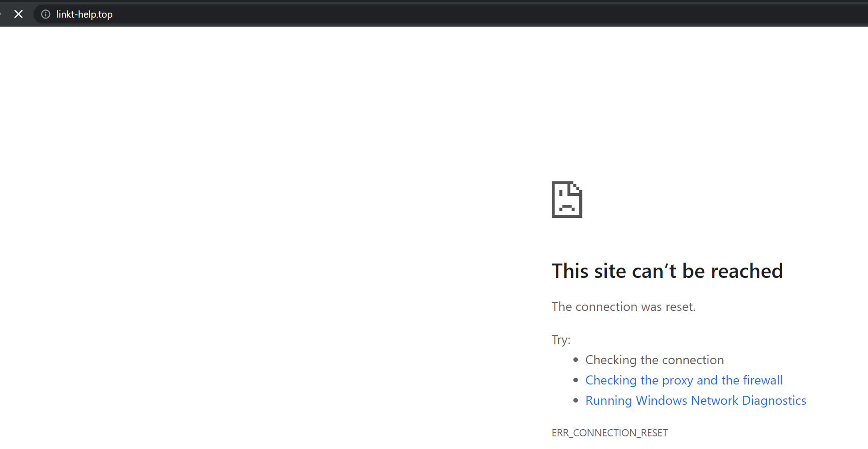
Task: Open Checking the proxy and the firewall
Action: pos(683,380)
